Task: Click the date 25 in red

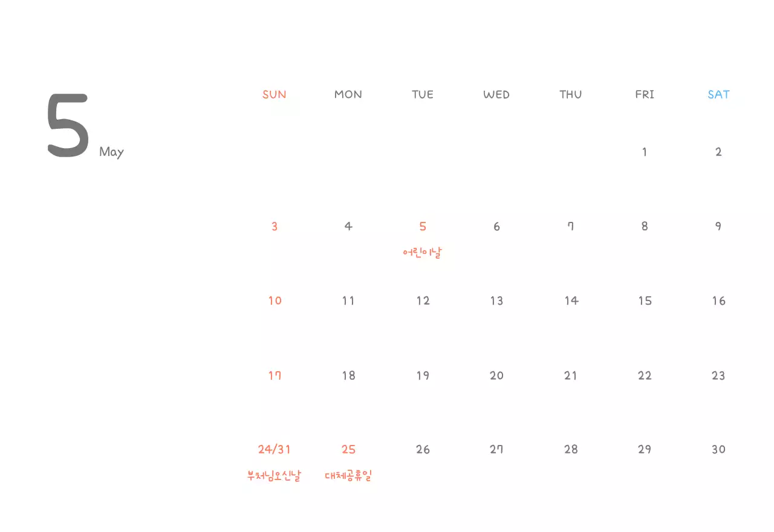Action: pyautogui.click(x=348, y=449)
